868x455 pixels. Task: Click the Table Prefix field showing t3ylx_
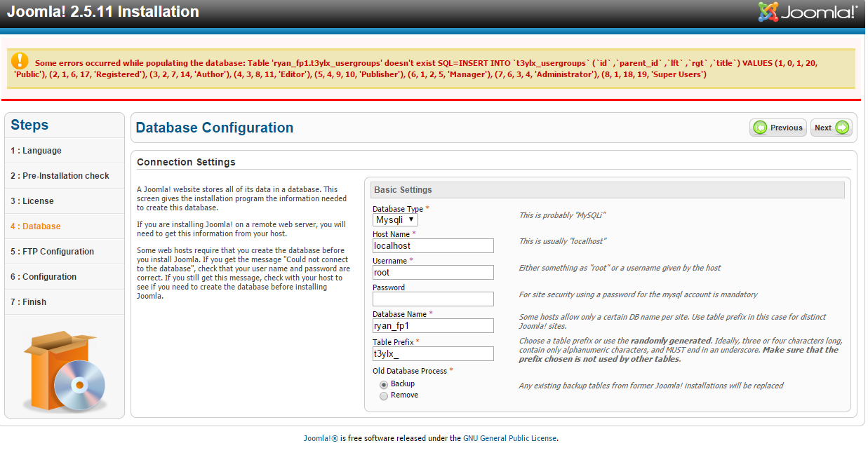(x=432, y=353)
